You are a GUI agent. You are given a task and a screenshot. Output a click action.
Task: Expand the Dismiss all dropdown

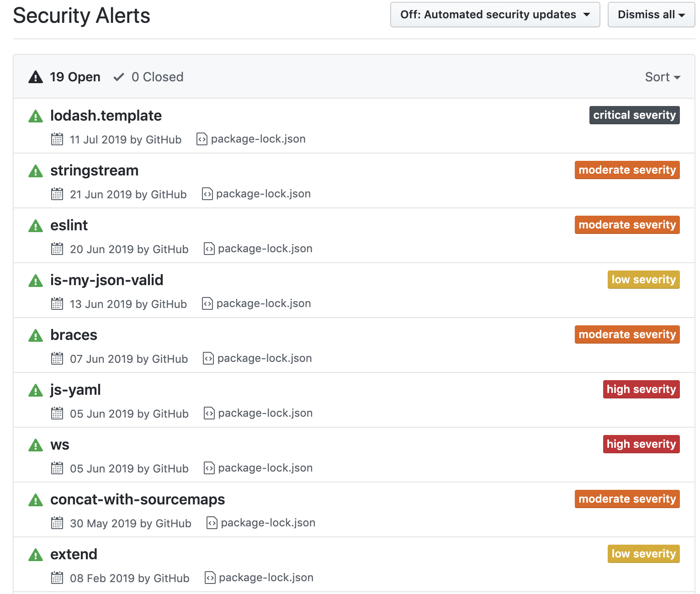[651, 15]
